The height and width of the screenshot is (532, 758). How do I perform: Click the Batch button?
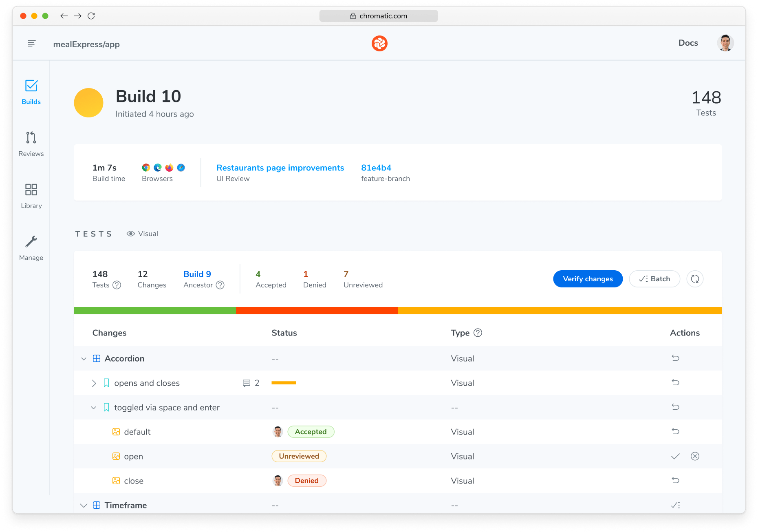[x=654, y=279]
